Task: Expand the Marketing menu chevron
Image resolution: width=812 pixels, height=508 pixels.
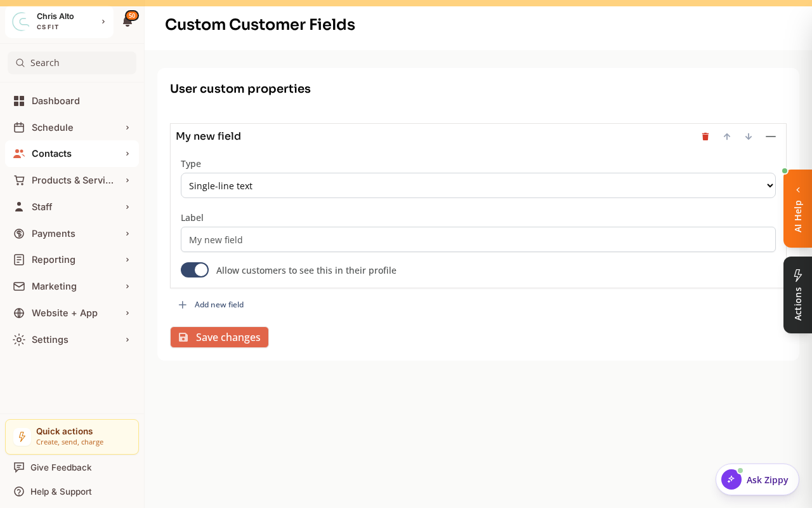Action: 128,286
